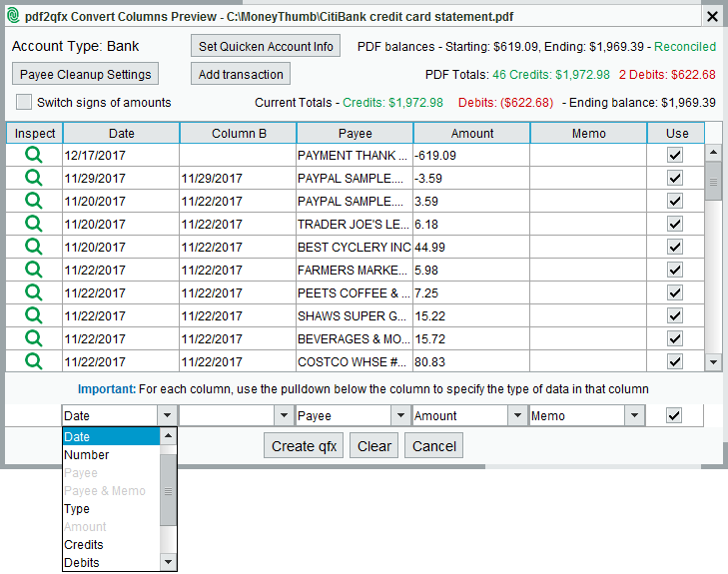Click the Payee column header

tap(356, 133)
